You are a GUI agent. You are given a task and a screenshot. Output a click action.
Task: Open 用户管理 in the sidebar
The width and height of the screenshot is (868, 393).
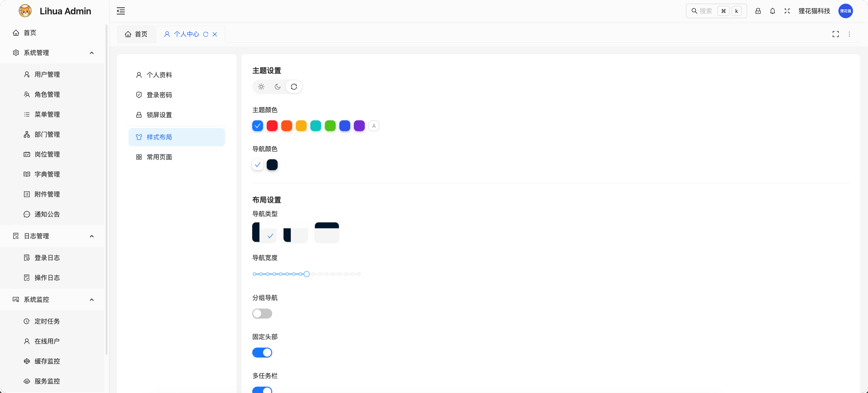point(52,74)
